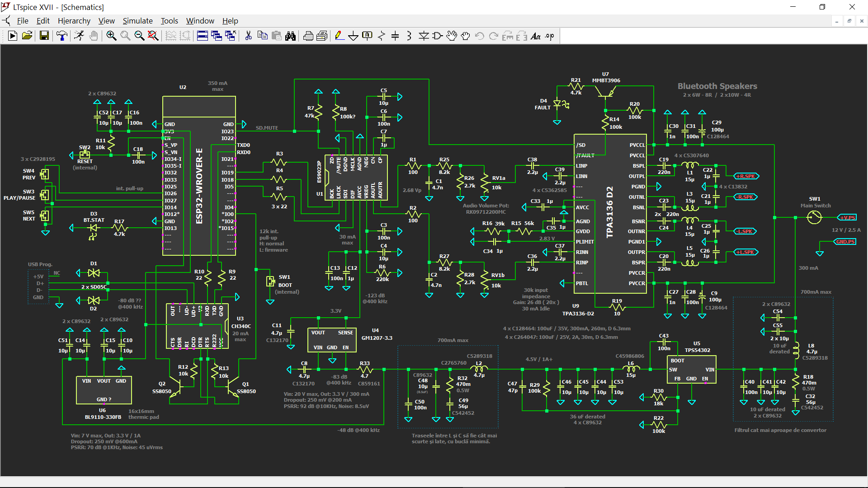The image size is (868, 488).
Task: Select the Zoom Out magnifier tool
Action: coord(139,36)
